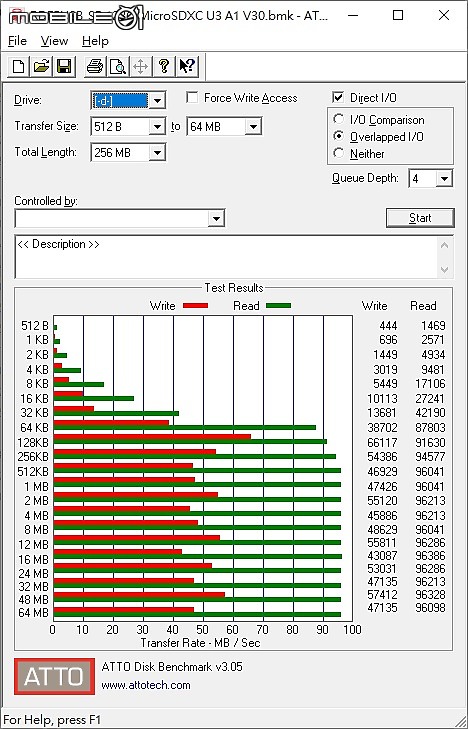This screenshot has height=729, width=468.
Task: Open the 512 B transfer size dropdown
Action: 158,126
